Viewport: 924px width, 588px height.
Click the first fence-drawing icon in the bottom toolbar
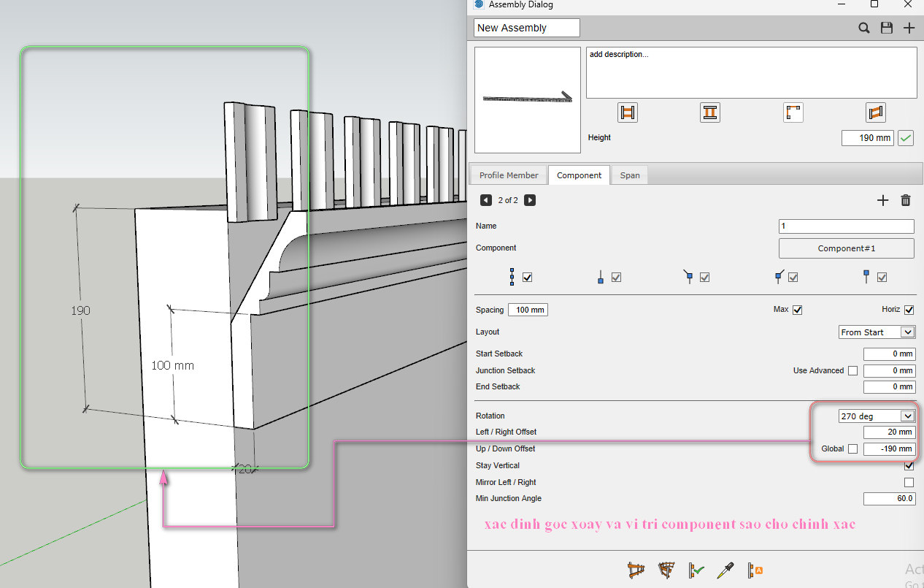pos(636,570)
